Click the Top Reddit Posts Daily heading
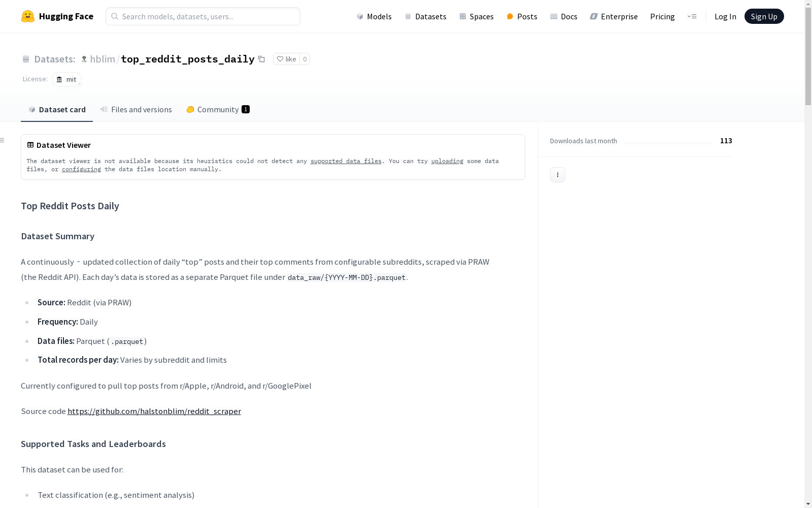Image resolution: width=812 pixels, height=508 pixels. tap(70, 206)
